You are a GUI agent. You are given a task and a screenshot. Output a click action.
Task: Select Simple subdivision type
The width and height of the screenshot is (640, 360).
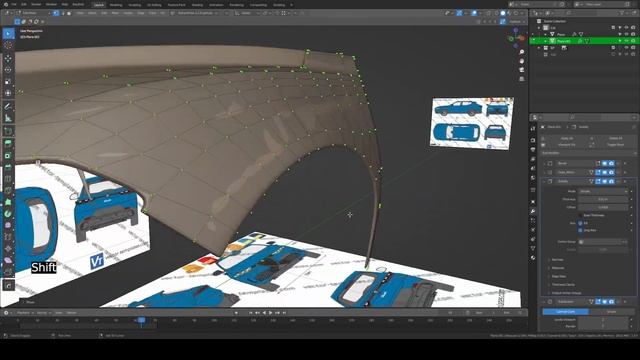(611, 311)
